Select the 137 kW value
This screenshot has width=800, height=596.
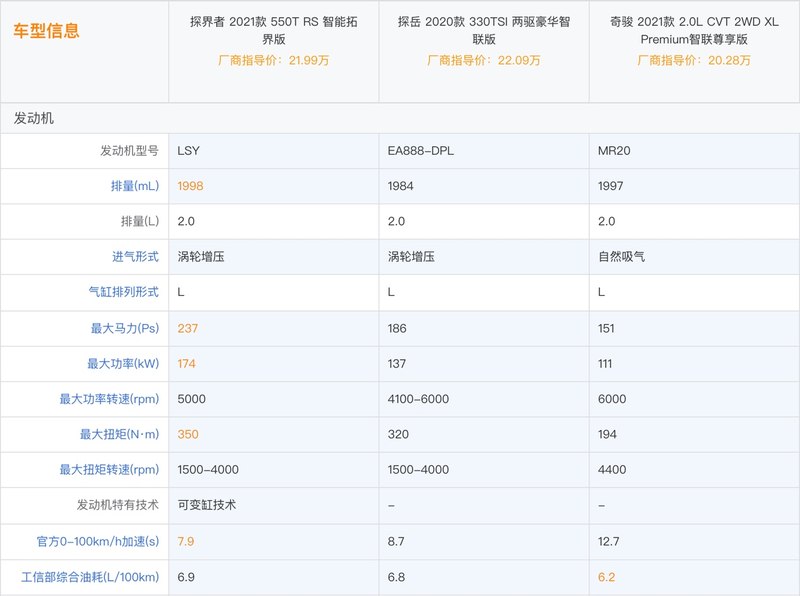pos(396,364)
